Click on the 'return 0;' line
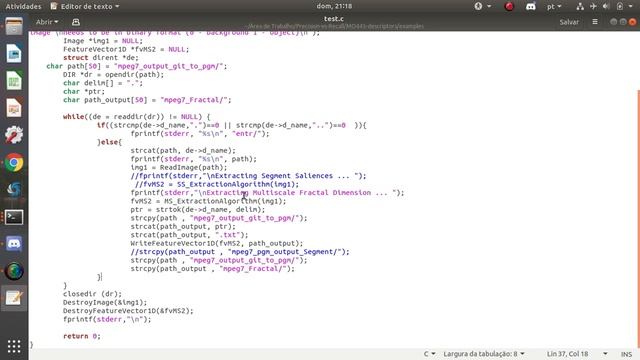This screenshot has width=640, height=360. tap(82, 336)
